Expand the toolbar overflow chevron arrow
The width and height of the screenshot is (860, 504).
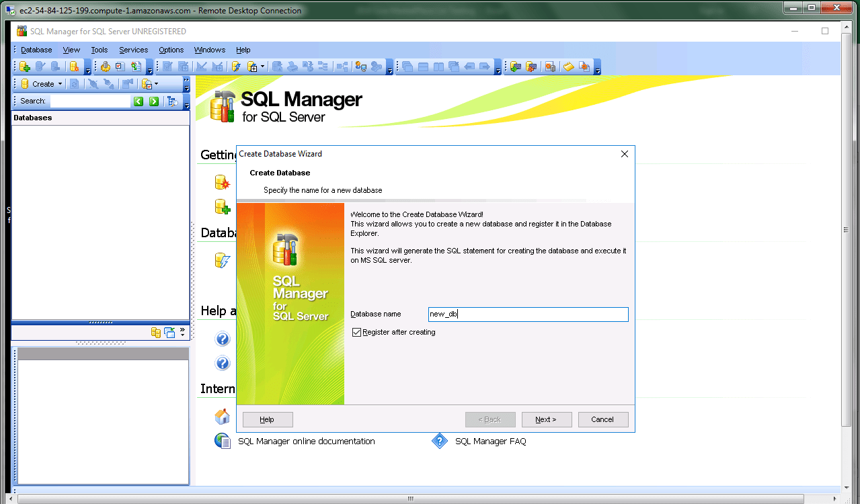coord(186,81)
